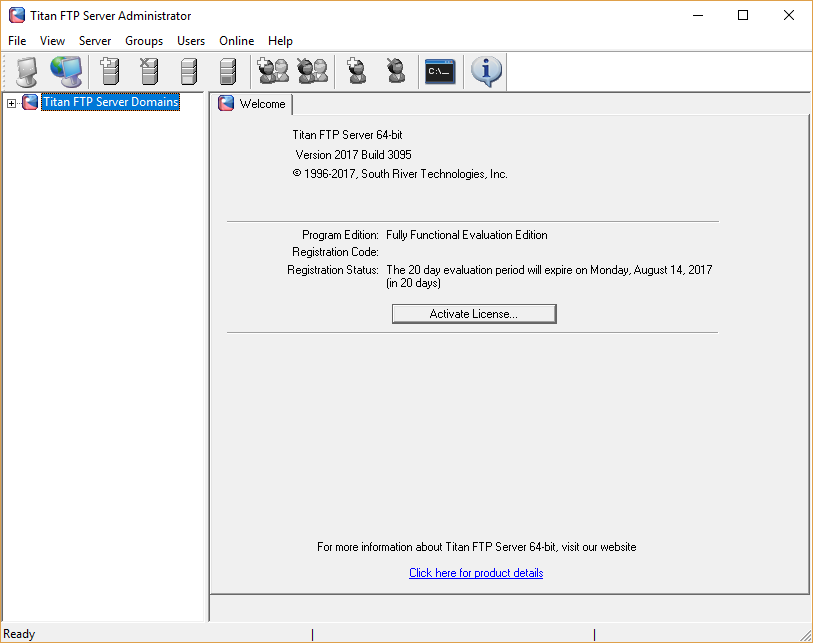Click the window resize grip in the status bar
Screen dimensions: 813x643
pyautogui.click(x=805, y=635)
